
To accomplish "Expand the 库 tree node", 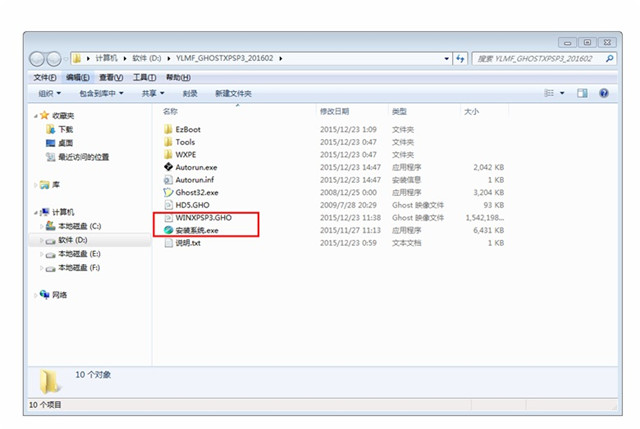I will [x=37, y=185].
